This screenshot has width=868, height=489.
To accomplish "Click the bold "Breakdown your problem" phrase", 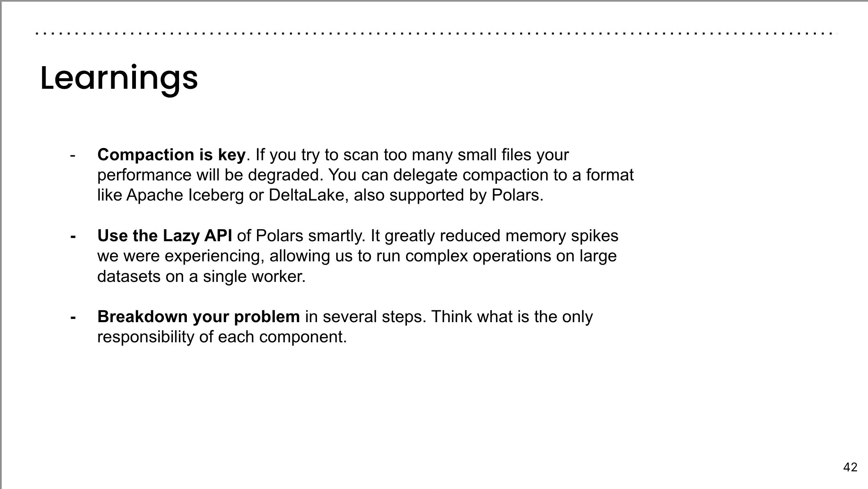I will (x=198, y=317).
